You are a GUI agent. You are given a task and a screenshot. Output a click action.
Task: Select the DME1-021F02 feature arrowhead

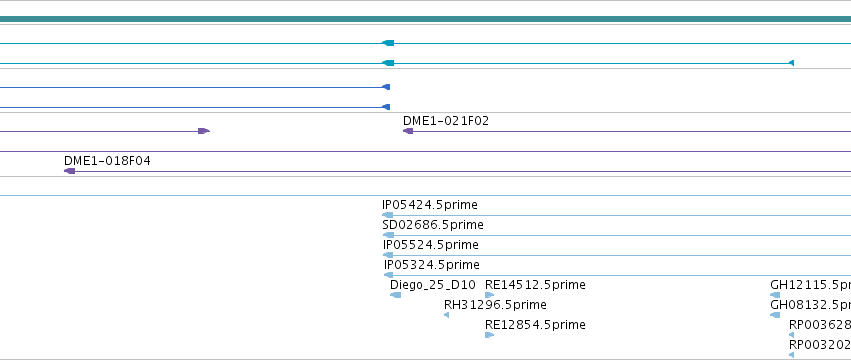click(x=408, y=131)
